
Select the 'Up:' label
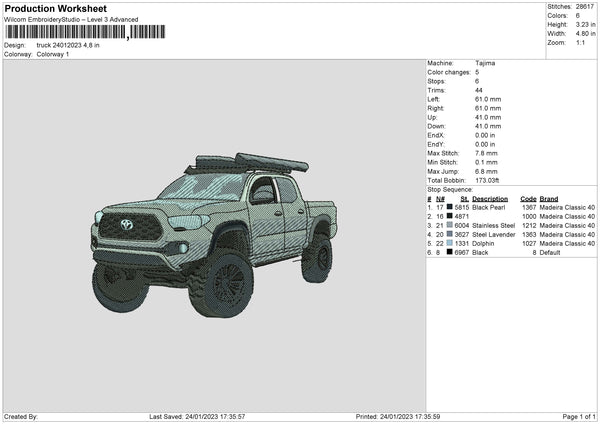(x=432, y=117)
